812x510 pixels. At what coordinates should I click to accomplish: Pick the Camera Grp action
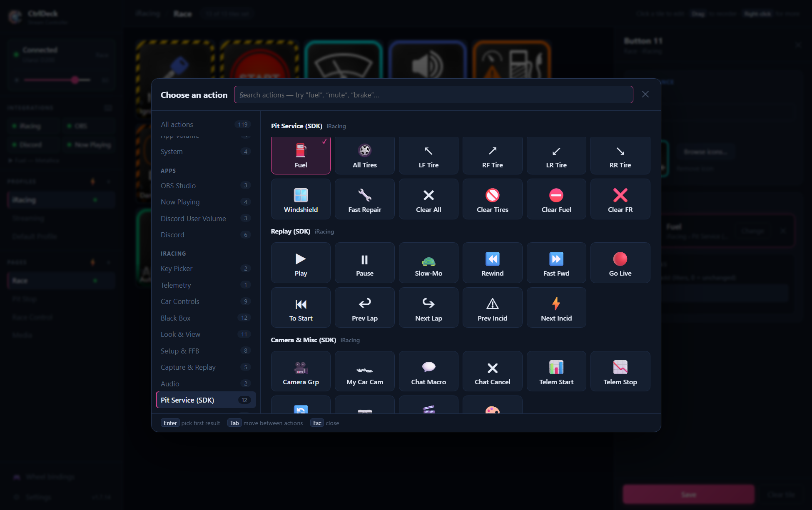pyautogui.click(x=301, y=371)
